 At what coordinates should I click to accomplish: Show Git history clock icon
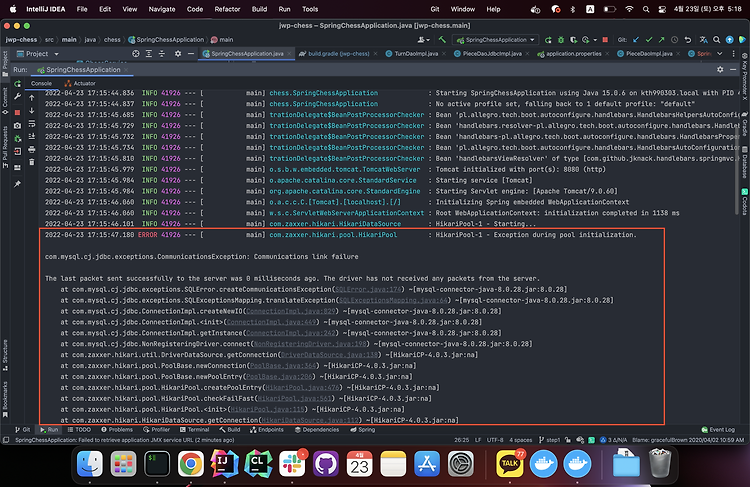tap(674, 40)
